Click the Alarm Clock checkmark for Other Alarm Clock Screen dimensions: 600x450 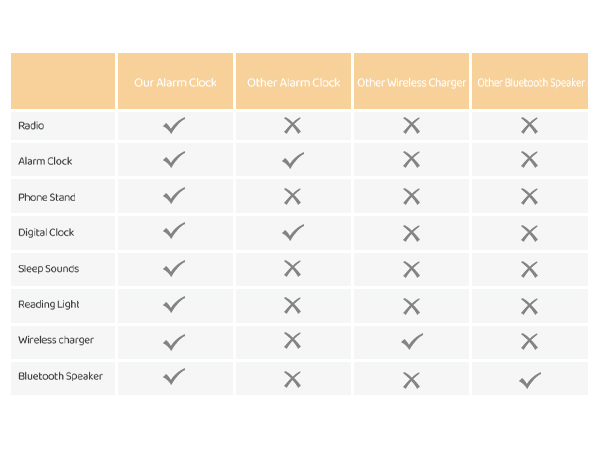pyautogui.click(x=292, y=160)
